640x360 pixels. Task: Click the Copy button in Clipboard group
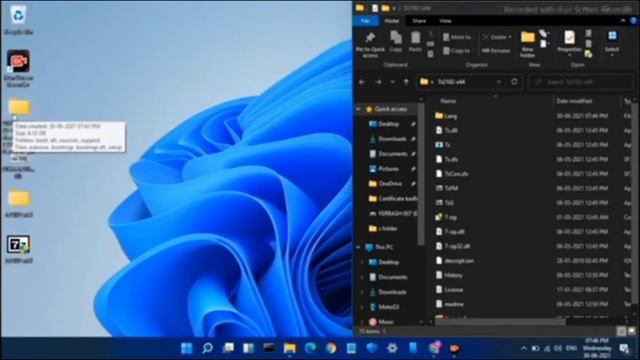(396, 42)
